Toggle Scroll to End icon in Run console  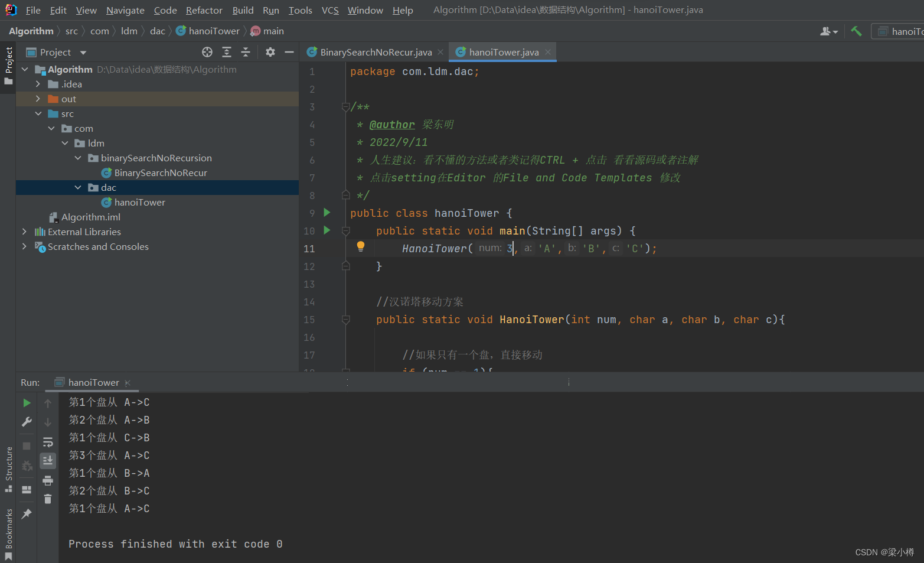48,460
